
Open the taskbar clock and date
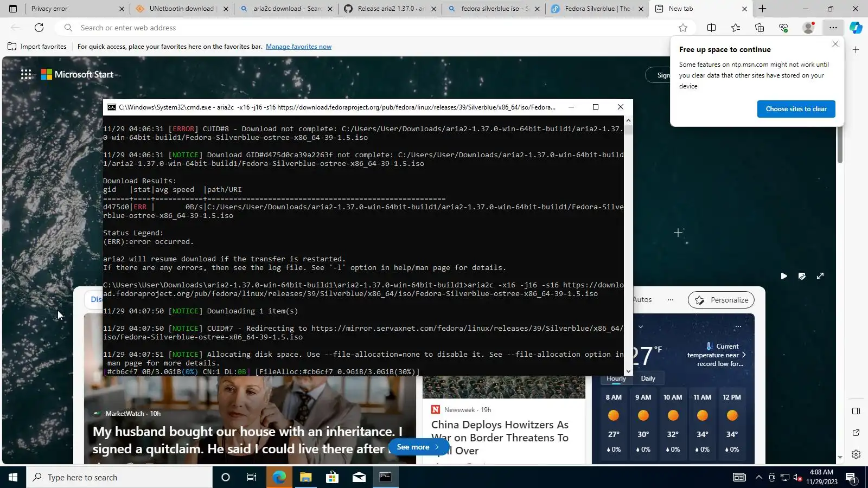(821, 477)
